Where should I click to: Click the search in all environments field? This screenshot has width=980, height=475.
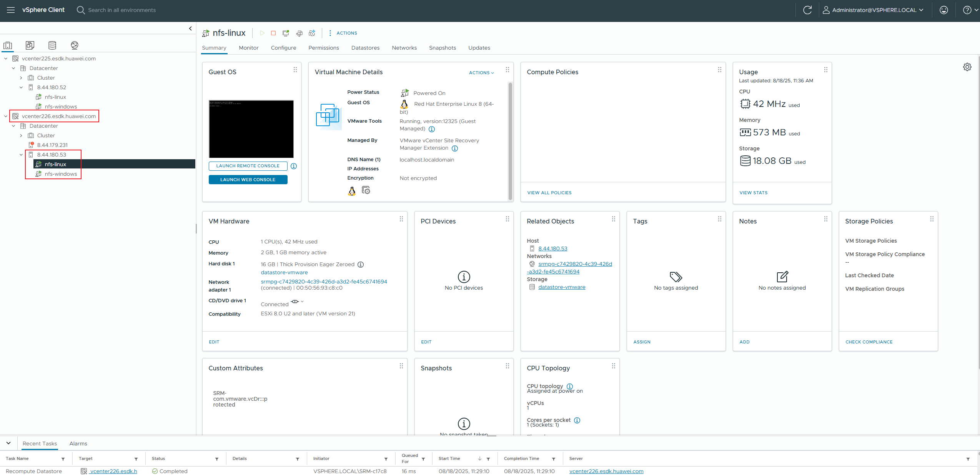pyautogui.click(x=122, y=10)
